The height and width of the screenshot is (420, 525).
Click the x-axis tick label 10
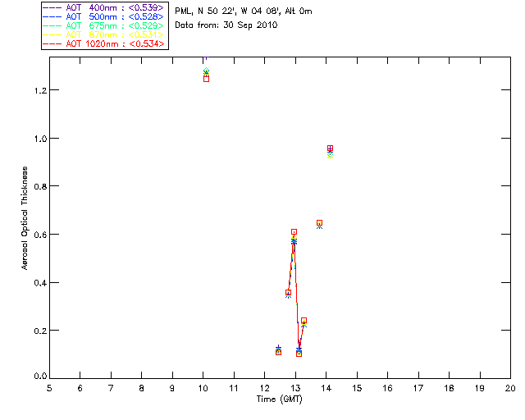203,388
